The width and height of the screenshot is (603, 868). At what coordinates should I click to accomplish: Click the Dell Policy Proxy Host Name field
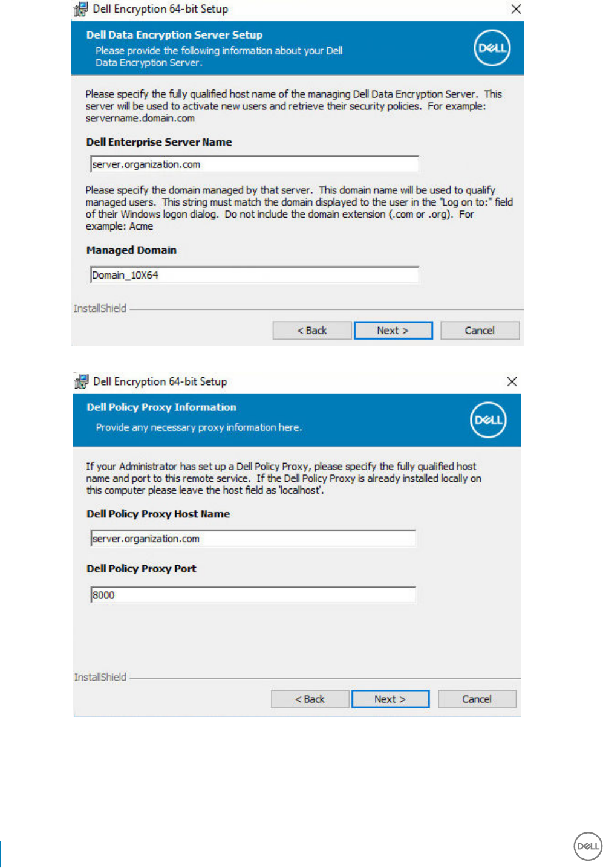[253, 539]
